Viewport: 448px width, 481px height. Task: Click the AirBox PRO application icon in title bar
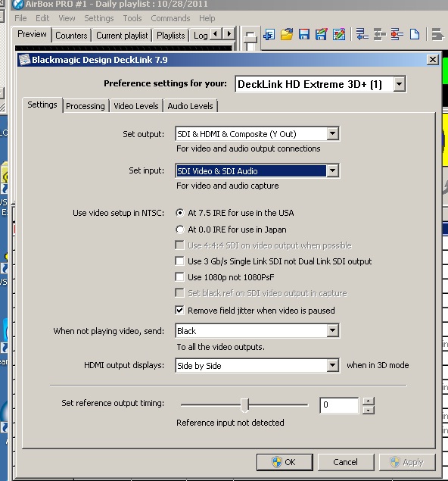point(18,5)
